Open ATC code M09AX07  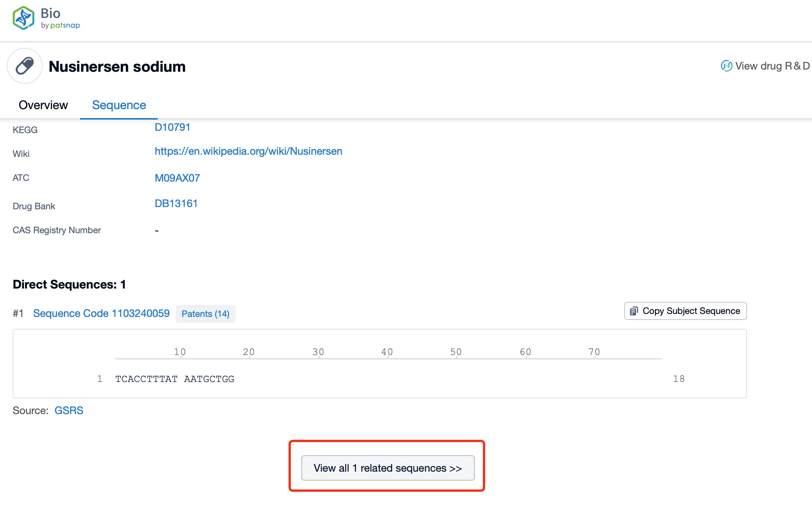click(177, 178)
